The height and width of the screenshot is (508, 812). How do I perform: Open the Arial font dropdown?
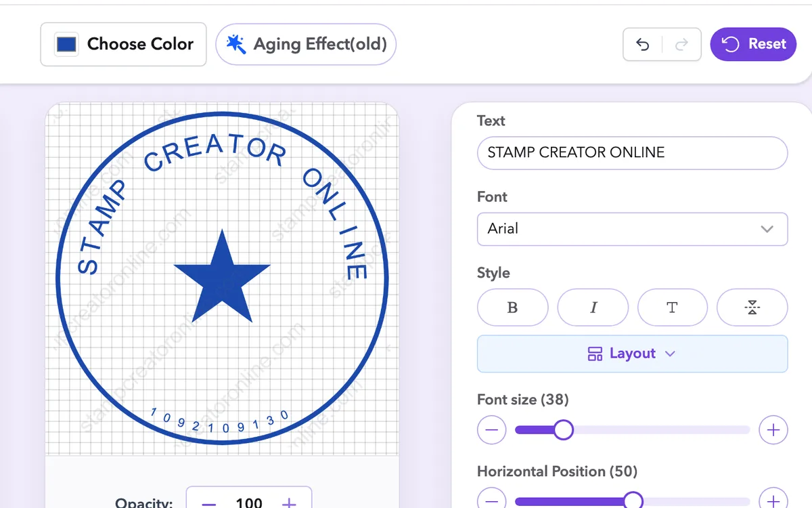click(633, 229)
